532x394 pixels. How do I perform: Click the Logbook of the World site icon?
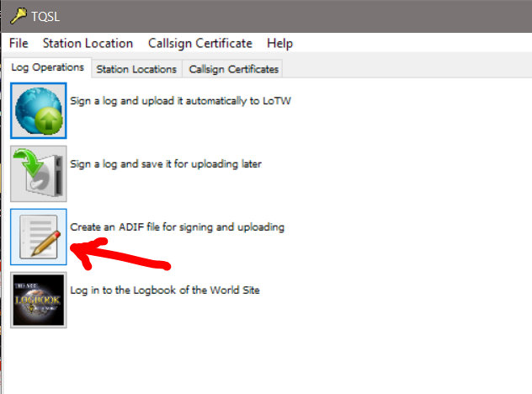39,300
